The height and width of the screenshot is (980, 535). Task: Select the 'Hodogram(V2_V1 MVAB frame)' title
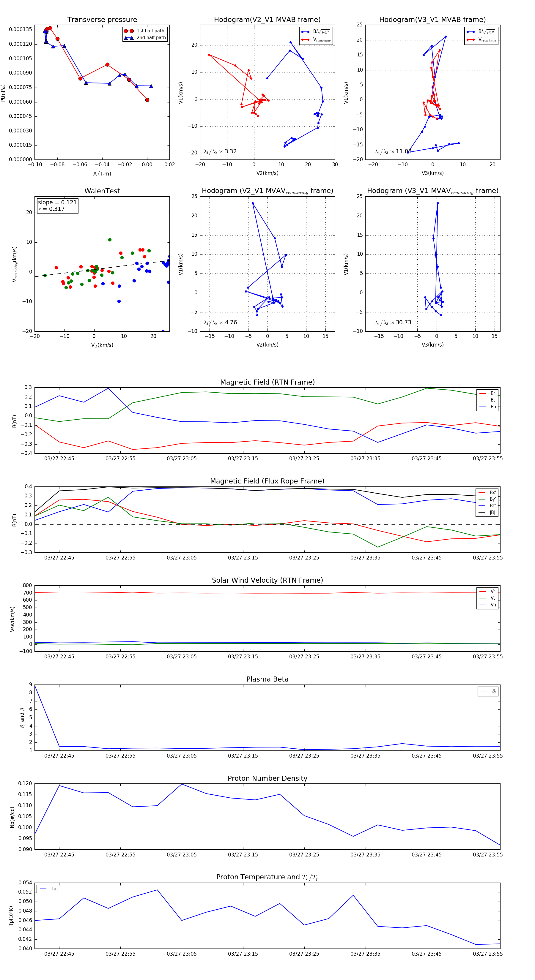tap(267, 20)
